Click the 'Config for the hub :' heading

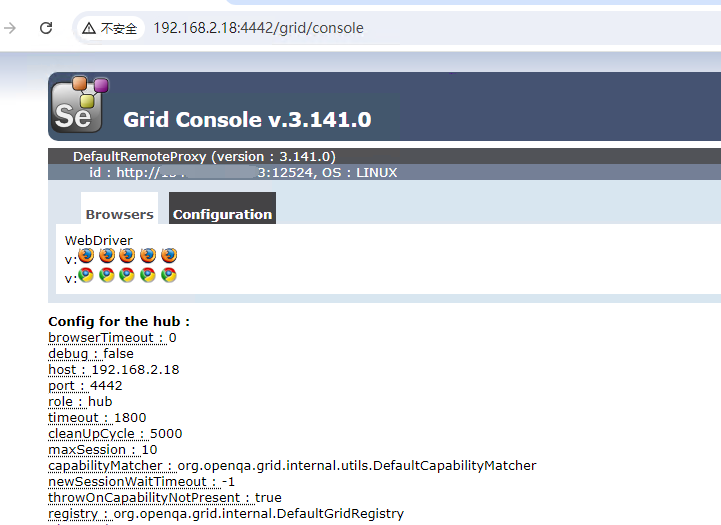coord(119,321)
